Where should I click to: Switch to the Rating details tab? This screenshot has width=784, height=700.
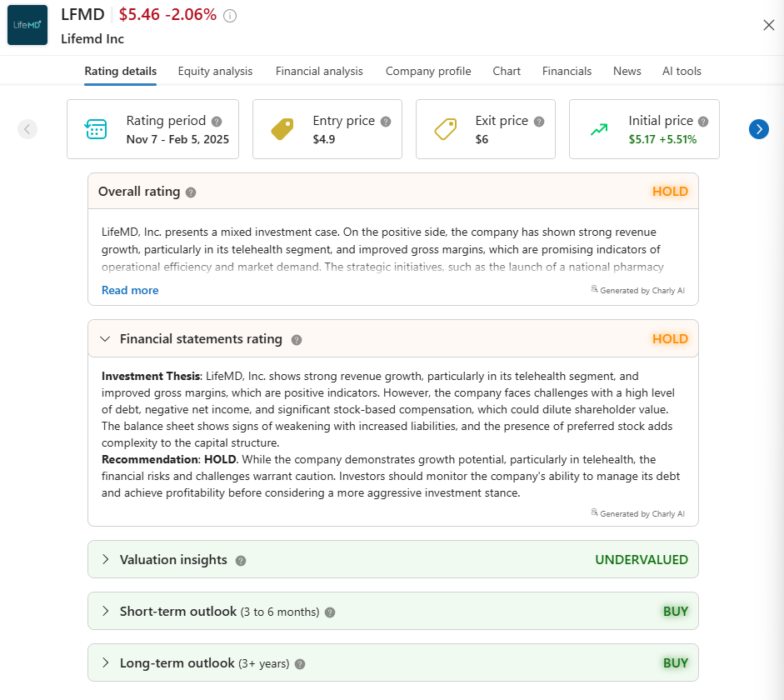(121, 71)
